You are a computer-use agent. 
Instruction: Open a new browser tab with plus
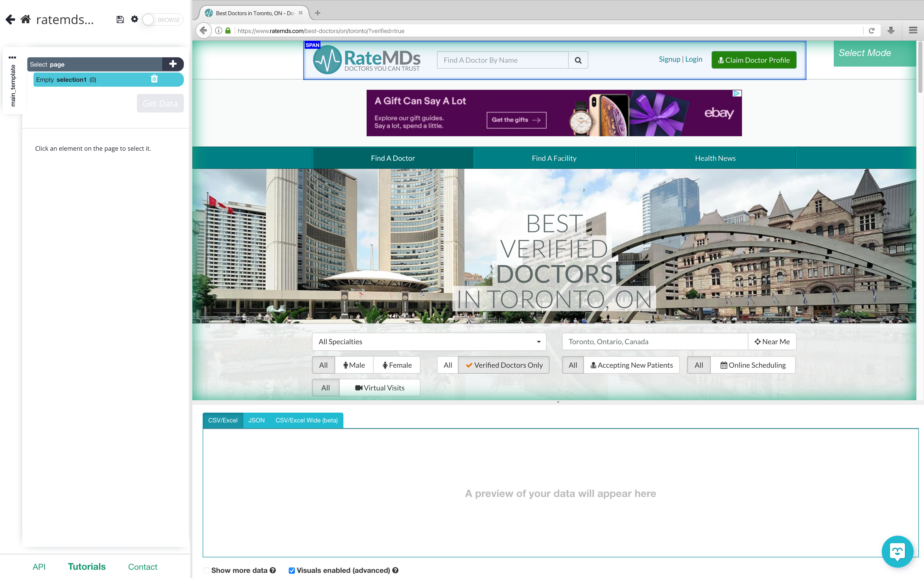coord(317,13)
